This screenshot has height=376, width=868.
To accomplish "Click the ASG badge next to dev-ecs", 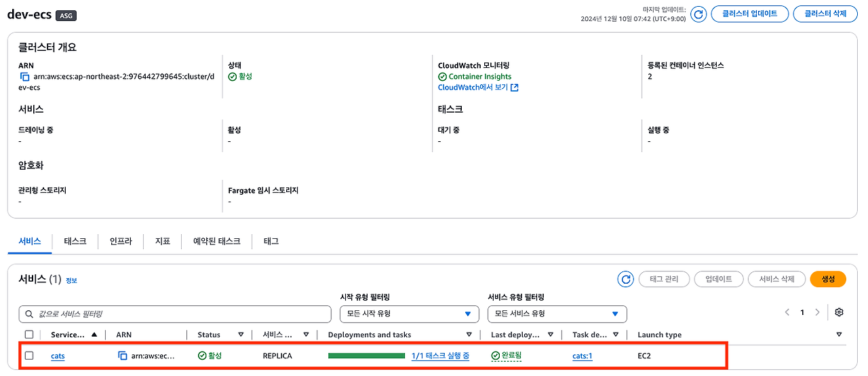I will click(x=66, y=16).
